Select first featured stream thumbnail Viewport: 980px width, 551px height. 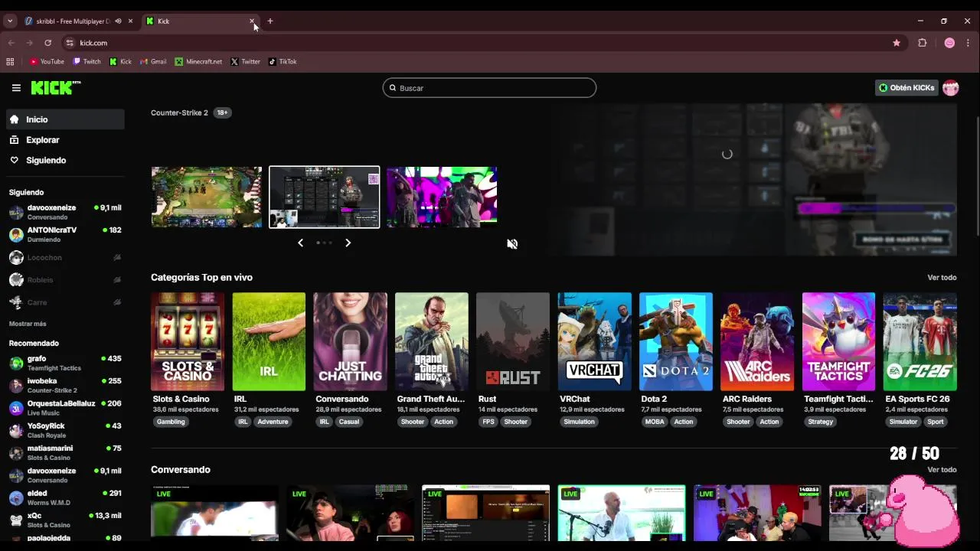tap(207, 197)
